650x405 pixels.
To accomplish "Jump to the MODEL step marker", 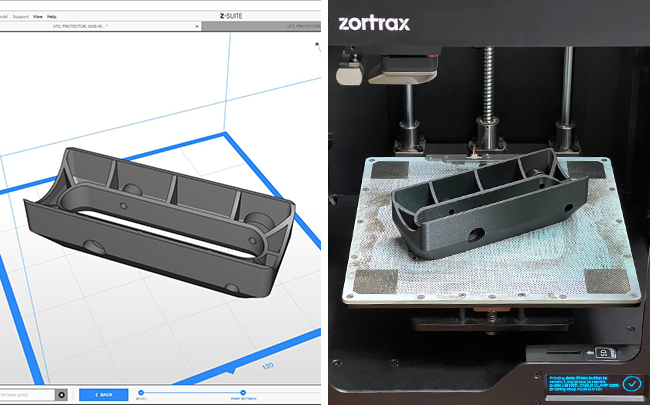I will coord(141,393).
